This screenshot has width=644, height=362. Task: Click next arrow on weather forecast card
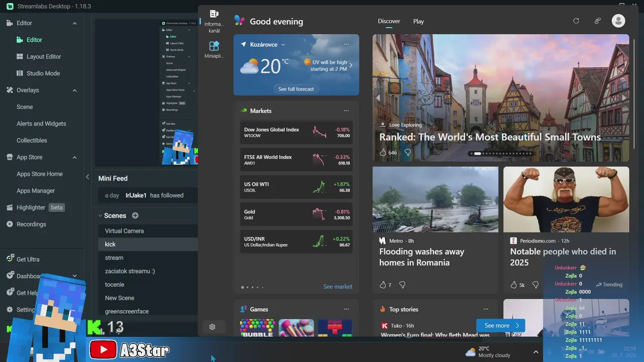tap(351, 65)
